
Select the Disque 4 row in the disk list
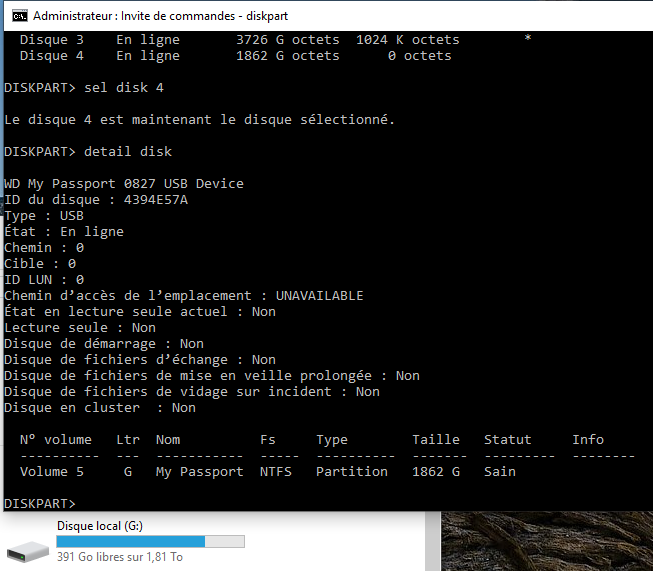point(236,56)
